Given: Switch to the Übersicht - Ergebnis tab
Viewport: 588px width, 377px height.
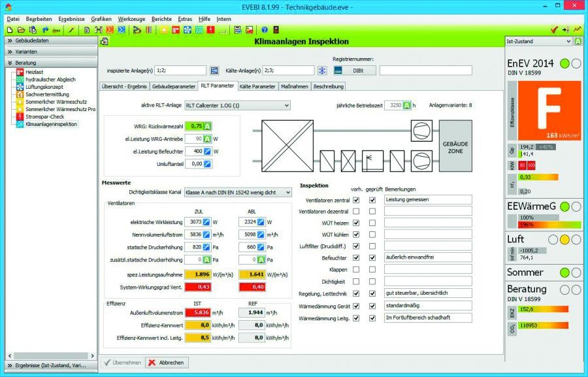Looking at the screenshot, I should pyautogui.click(x=124, y=86).
